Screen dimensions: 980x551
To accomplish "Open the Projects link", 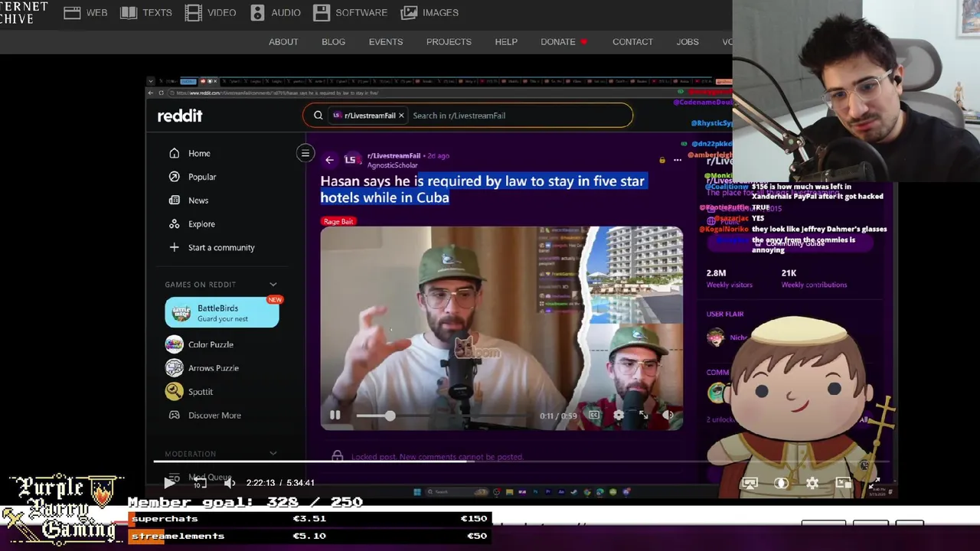I will click(449, 42).
